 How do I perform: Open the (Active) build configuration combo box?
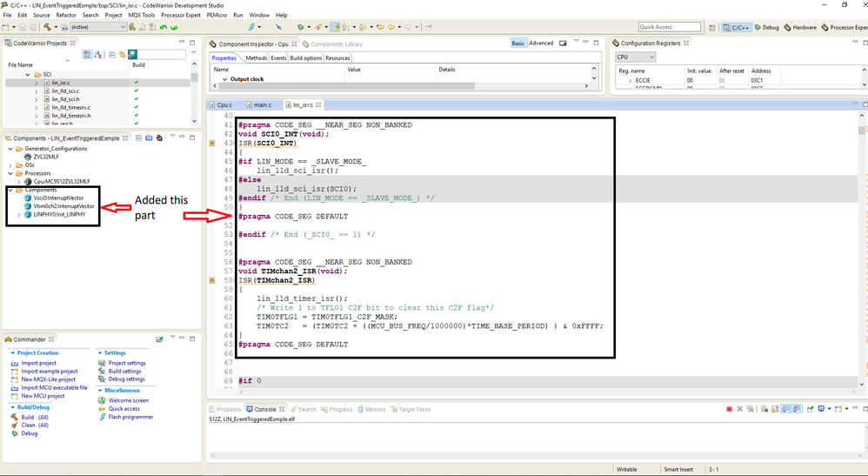pos(98,27)
